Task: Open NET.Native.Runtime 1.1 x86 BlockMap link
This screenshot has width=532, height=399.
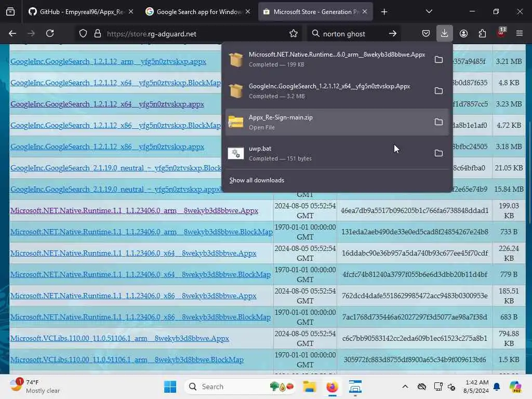Action: [140, 317]
